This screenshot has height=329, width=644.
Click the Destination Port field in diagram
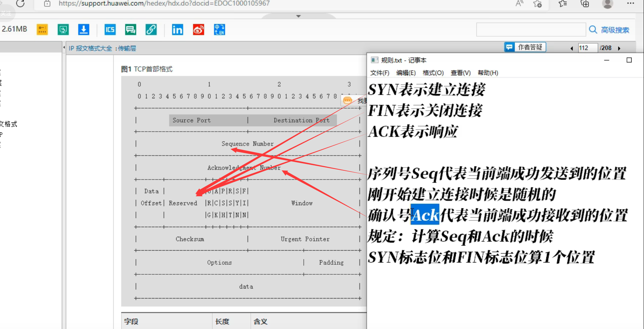tap(302, 120)
